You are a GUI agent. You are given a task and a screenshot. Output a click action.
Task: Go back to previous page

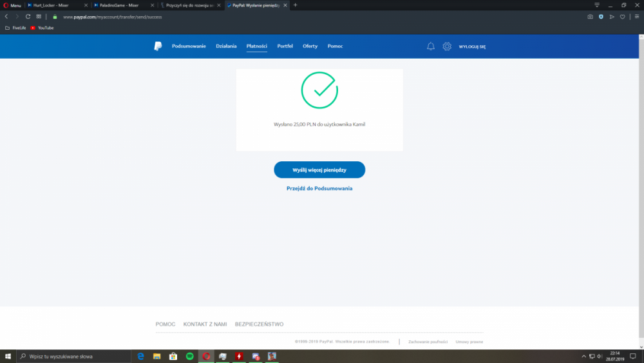click(x=6, y=17)
